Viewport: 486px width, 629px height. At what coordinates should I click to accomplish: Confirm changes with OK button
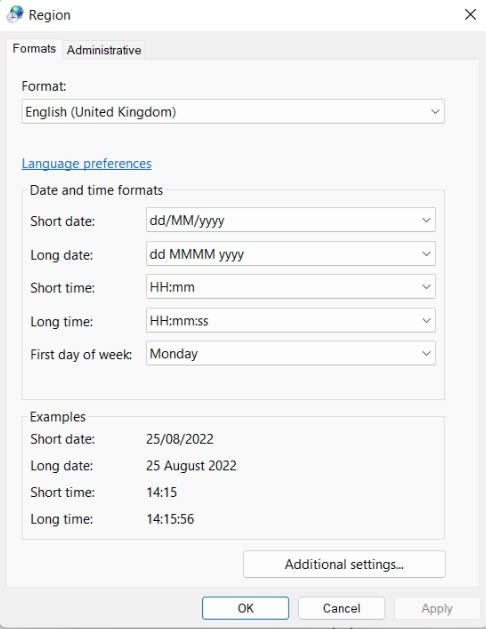click(x=245, y=608)
